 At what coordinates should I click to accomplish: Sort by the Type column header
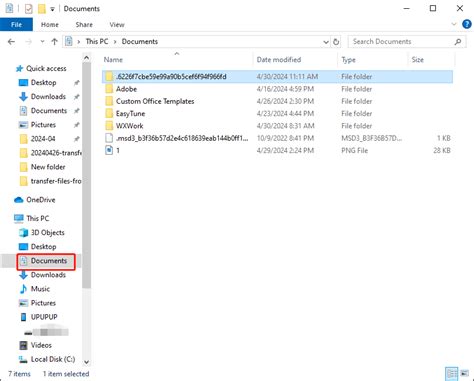click(x=348, y=60)
